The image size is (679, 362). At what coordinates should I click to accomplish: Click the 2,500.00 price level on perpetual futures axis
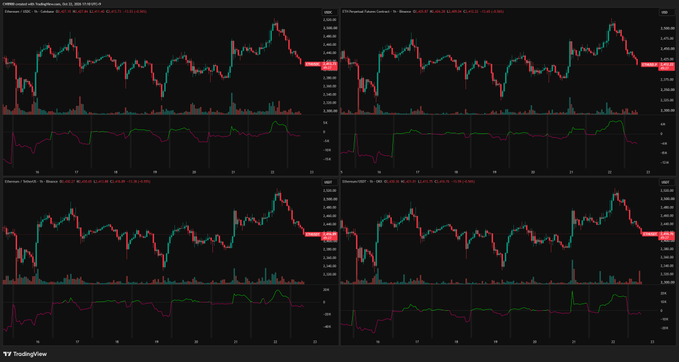click(667, 29)
